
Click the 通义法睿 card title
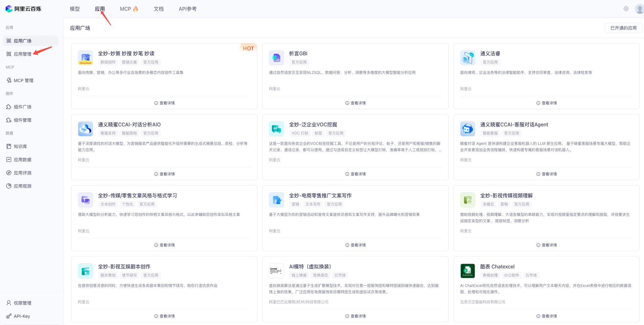[490, 54]
